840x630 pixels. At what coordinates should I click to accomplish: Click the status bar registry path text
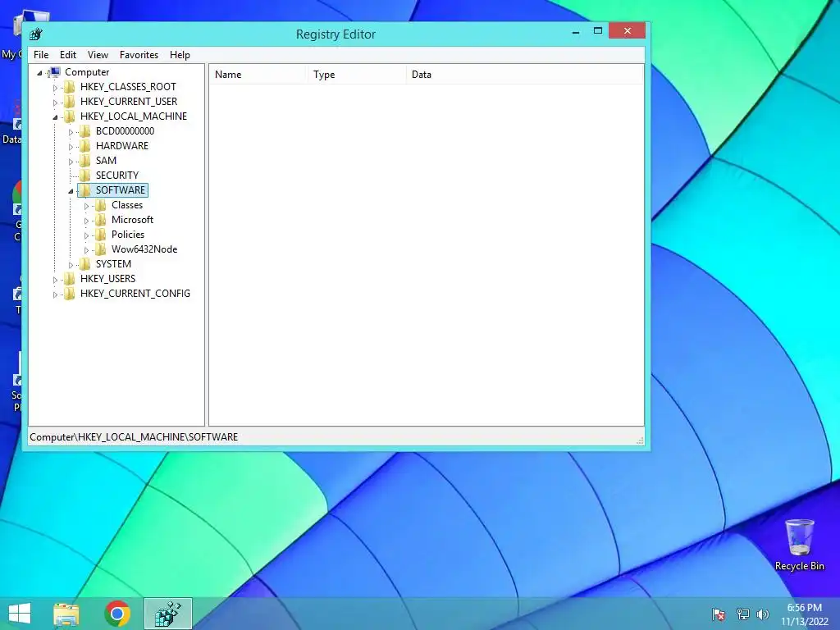[134, 437]
